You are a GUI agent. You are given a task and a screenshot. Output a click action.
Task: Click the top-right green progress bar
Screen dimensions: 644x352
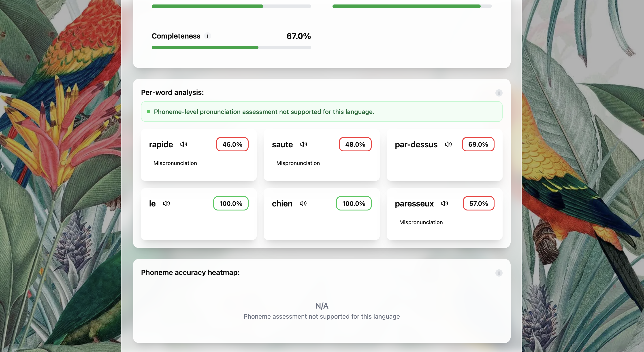[412, 6]
